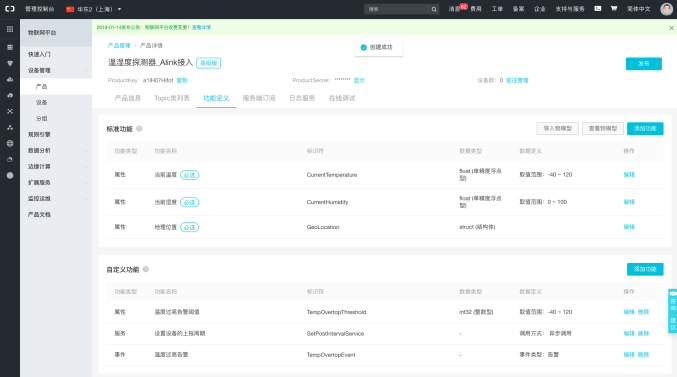Expand the 监控运维 sidebar section

(85, 199)
